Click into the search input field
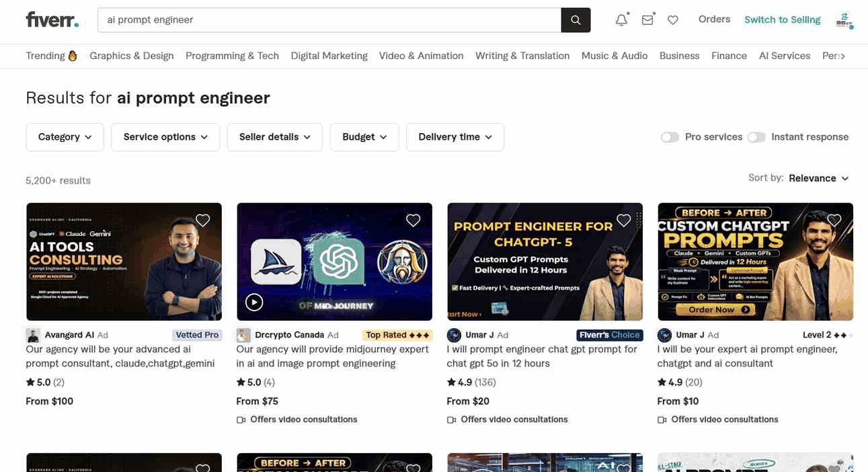Screen dimensions: 868x472 pyautogui.click(x=329, y=20)
